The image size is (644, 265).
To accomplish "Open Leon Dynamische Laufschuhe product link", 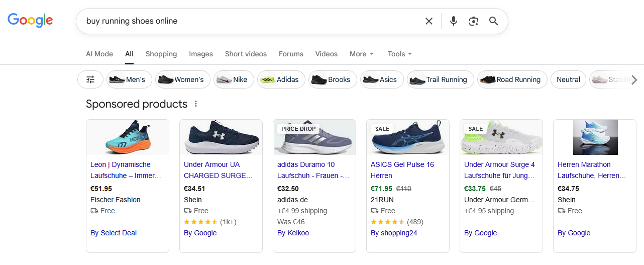I will [x=126, y=170].
